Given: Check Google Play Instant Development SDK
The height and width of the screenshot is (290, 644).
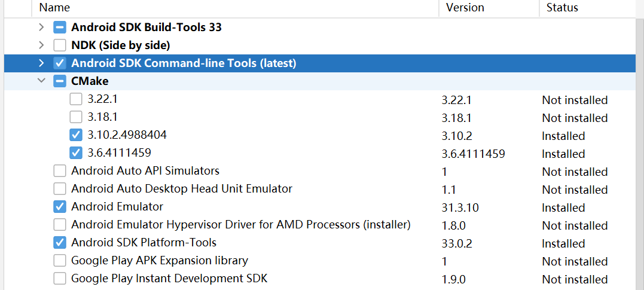Looking at the screenshot, I should click(x=60, y=279).
